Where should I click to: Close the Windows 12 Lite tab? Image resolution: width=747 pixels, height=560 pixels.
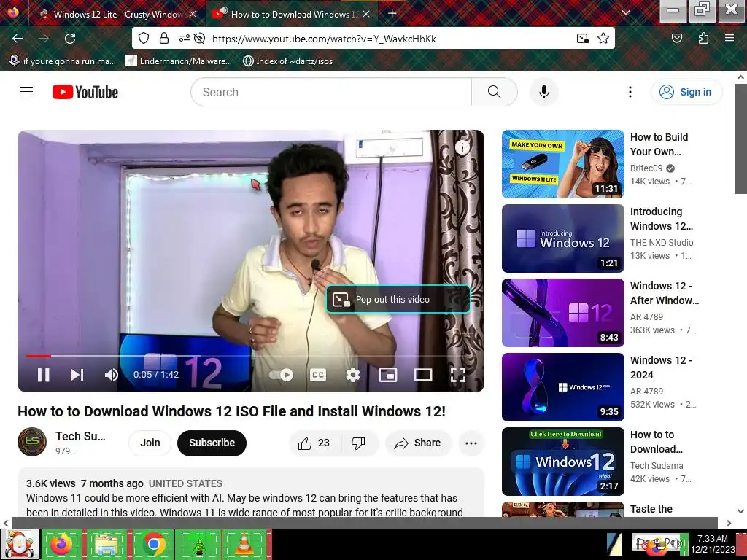point(193,15)
